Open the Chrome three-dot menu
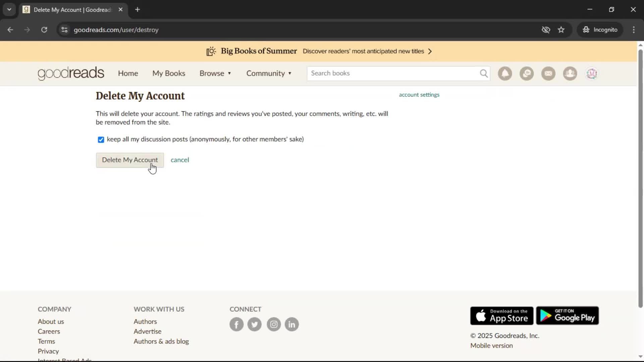Screen dimensions: 644x362 634,30
